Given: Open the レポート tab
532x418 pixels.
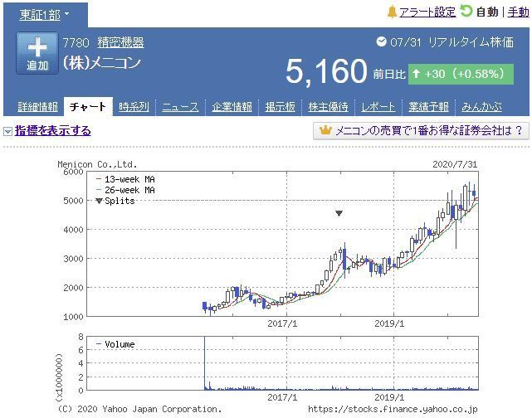Looking at the screenshot, I should tap(378, 107).
